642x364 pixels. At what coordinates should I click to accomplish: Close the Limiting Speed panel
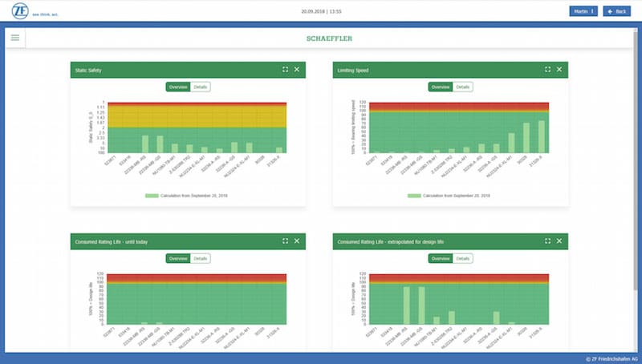559,70
